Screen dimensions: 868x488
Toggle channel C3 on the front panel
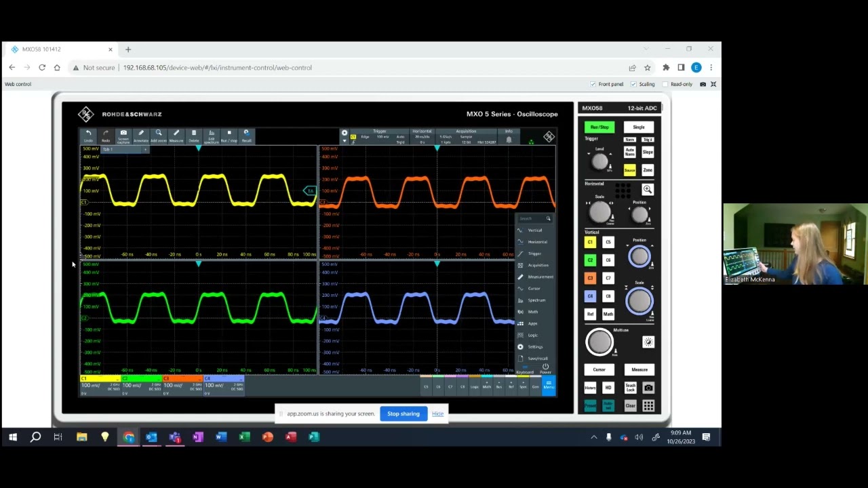pyautogui.click(x=590, y=278)
